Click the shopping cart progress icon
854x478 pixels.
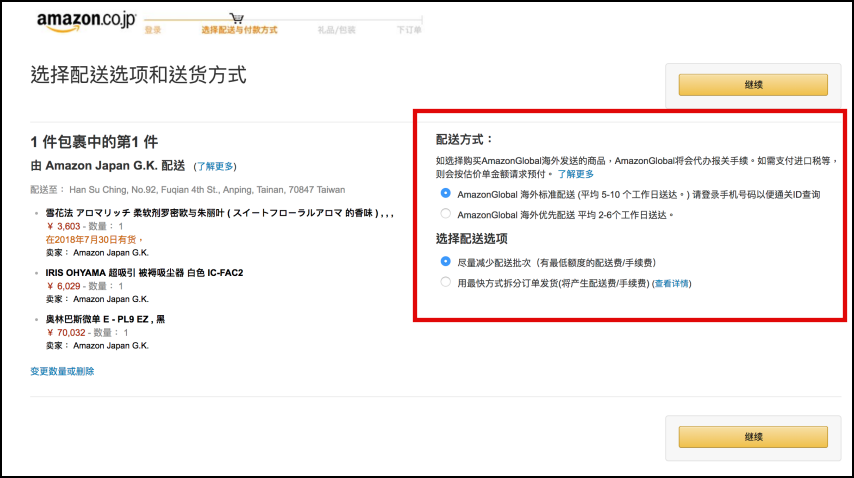coord(236,18)
